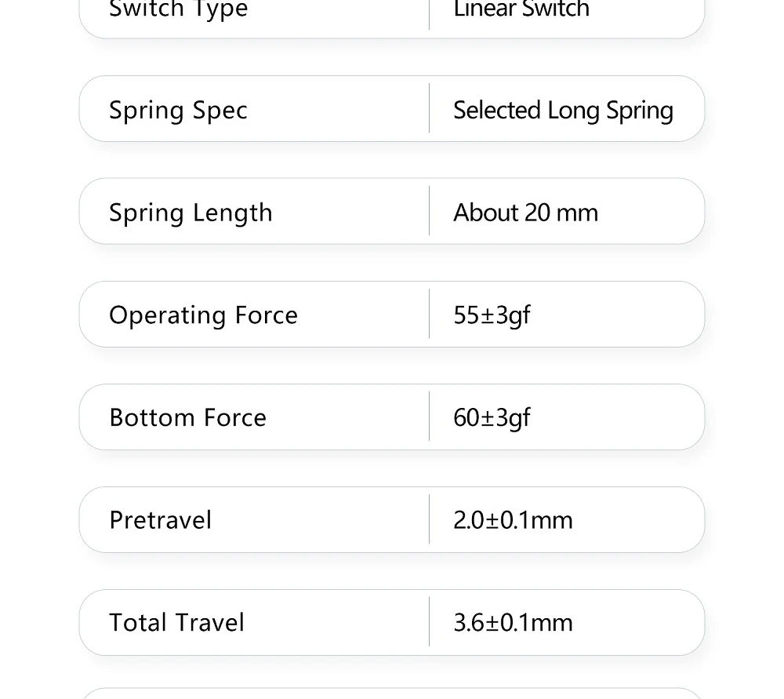The image size is (784, 699).
Task: Click the divider in the Operating Force row
Action: click(x=430, y=314)
